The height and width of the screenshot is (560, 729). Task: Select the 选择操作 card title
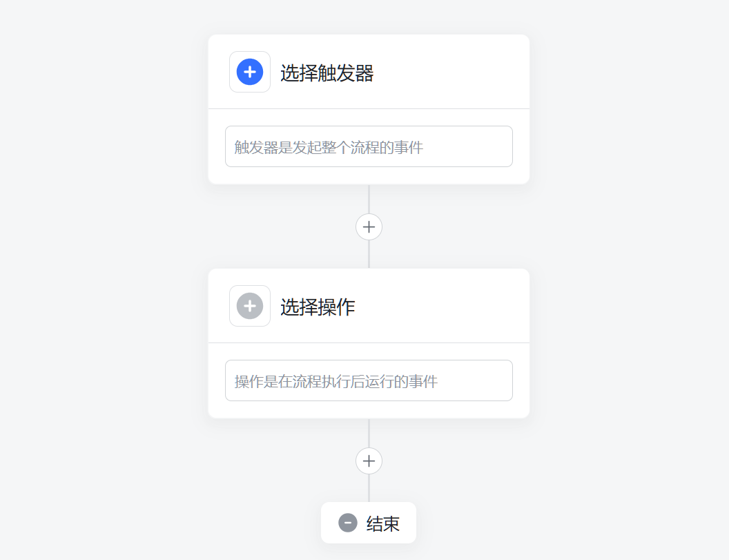[318, 307]
